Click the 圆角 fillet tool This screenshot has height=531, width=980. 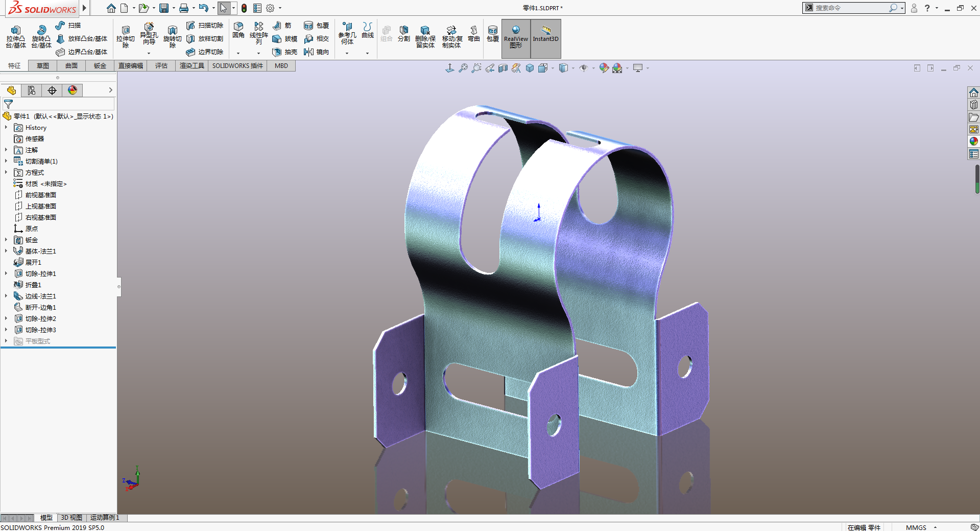click(238, 30)
